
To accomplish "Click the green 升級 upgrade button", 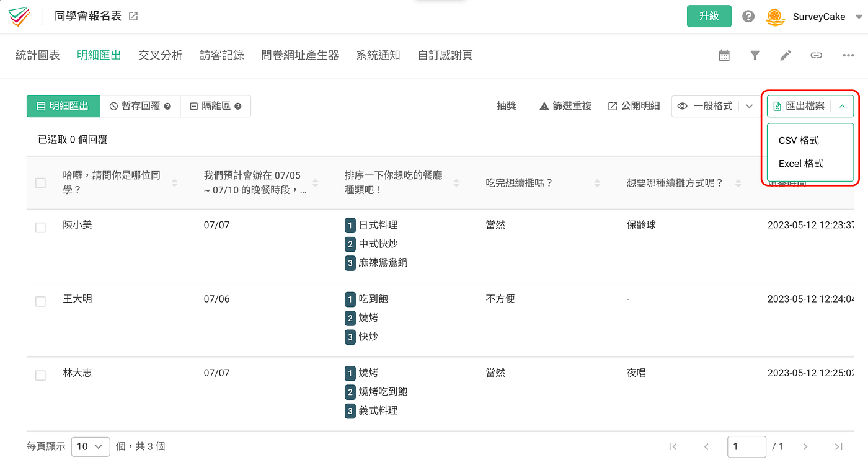I will [x=709, y=16].
